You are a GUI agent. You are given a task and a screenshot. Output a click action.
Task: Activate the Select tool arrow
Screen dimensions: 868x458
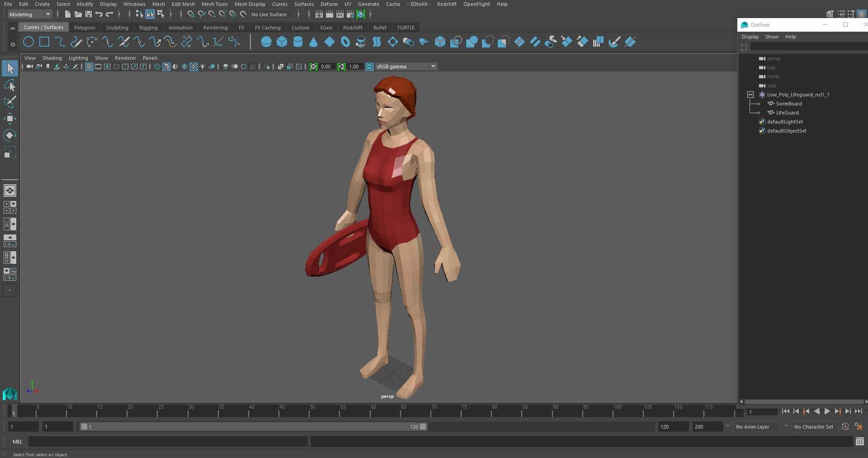10,68
